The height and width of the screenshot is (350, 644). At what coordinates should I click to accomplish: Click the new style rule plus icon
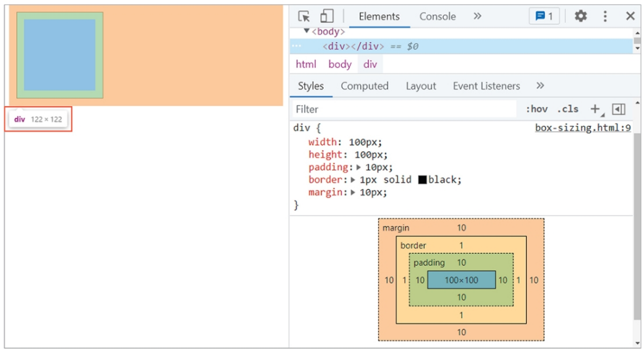[x=595, y=109]
